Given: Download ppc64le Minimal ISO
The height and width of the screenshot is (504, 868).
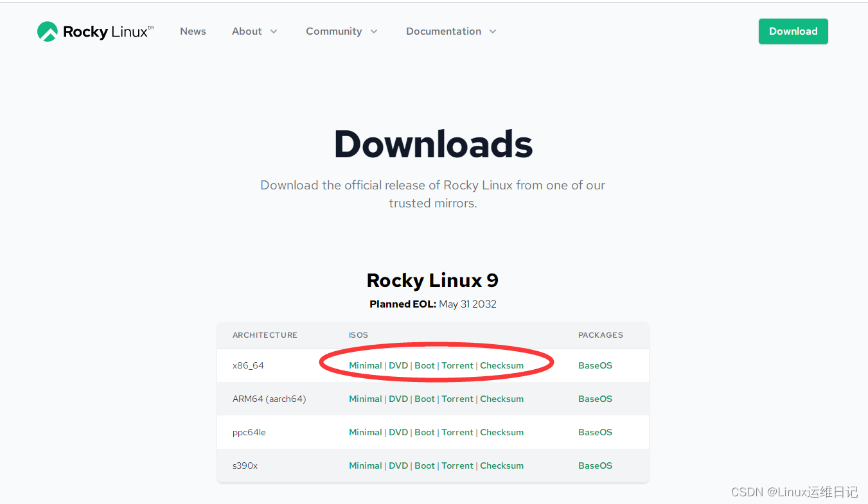Looking at the screenshot, I should coord(366,432).
